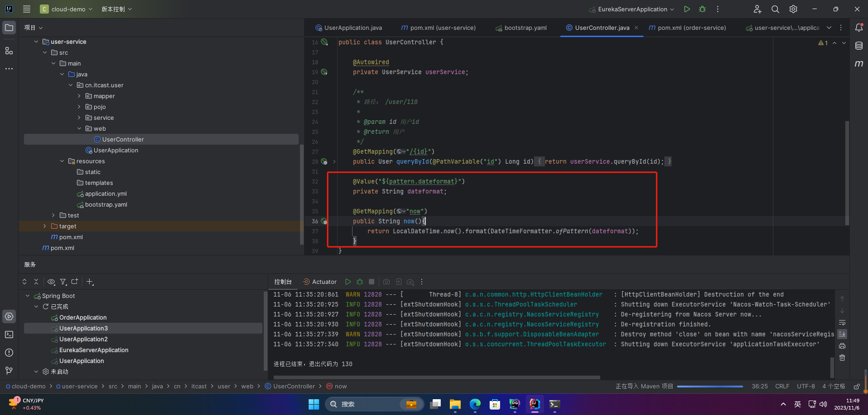
Task: Collapse the resources folder
Action: click(x=62, y=161)
